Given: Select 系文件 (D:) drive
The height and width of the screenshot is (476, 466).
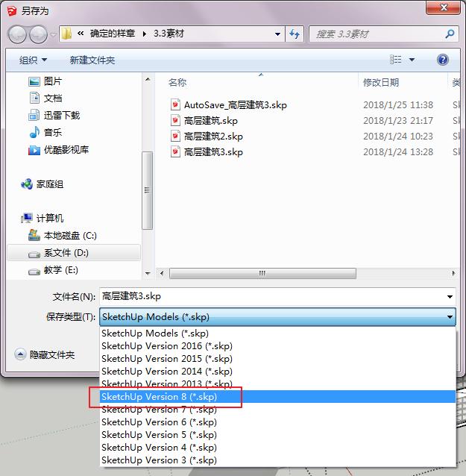Looking at the screenshot, I should click(74, 253).
